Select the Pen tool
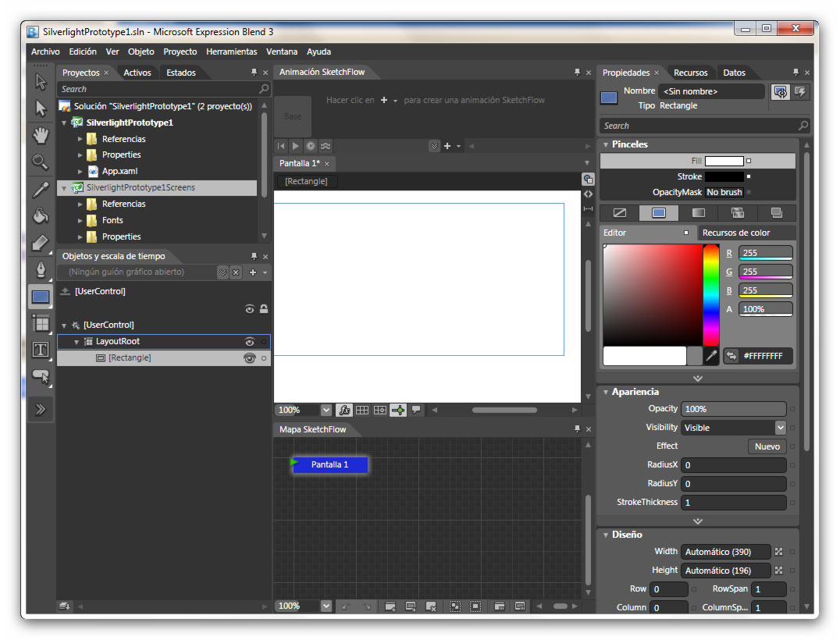This screenshot has height=640, width=840. [41, 269]
